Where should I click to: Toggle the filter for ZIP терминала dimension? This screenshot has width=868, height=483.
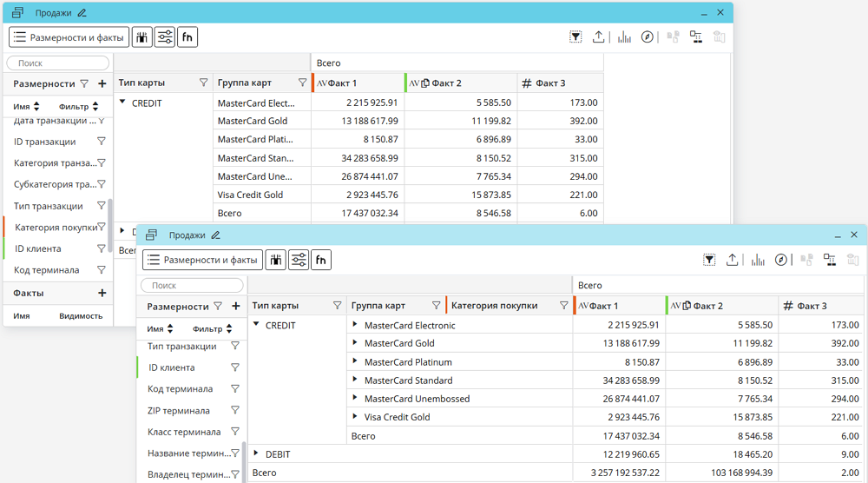(x=235, y=411)
